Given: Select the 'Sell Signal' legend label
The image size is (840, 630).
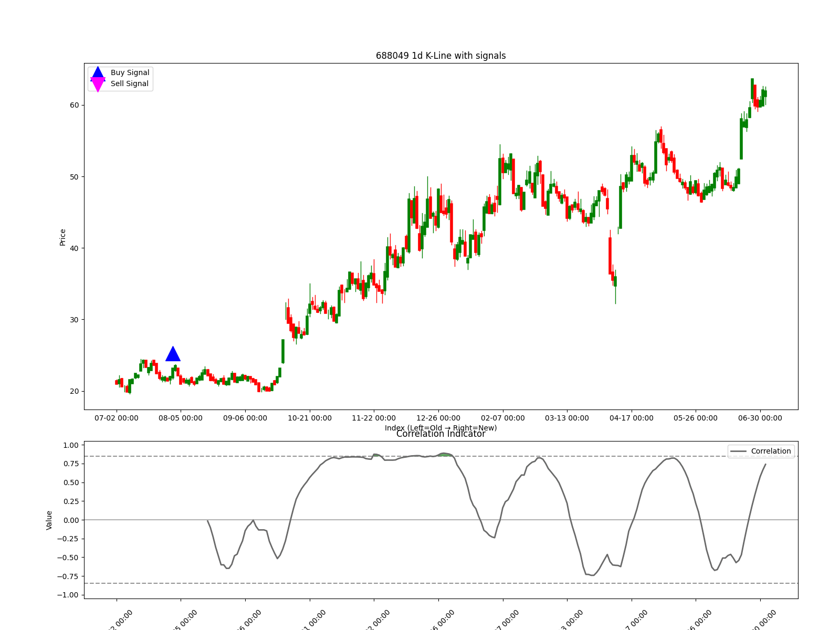Looking at the screenshot, I should click(x=130, y=83).
